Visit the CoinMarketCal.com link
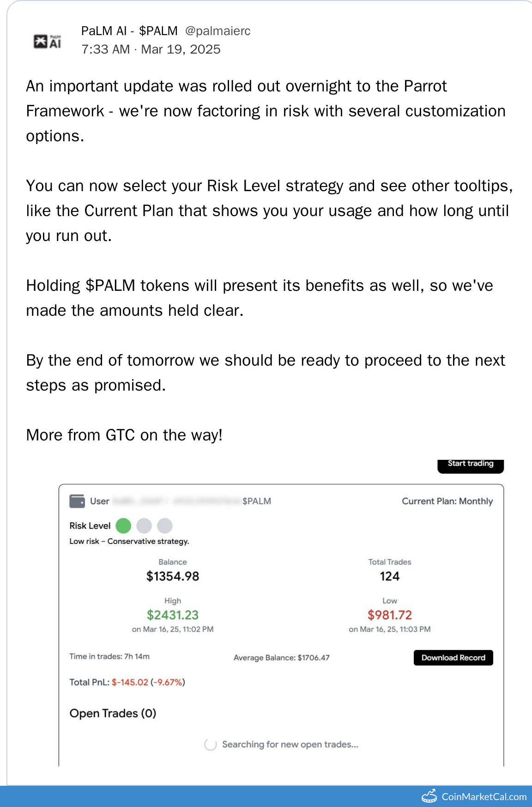The image size is (532, 807). (x=484, y=796)
